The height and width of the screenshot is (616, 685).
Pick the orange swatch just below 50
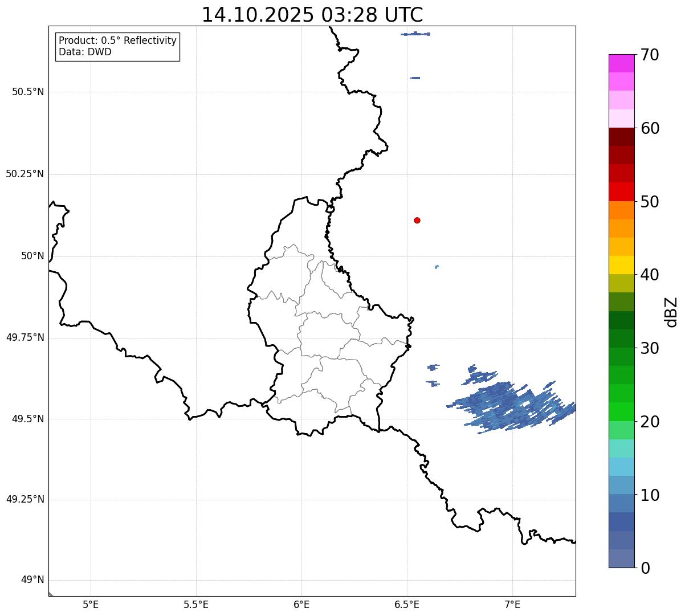click(x=621, y=210)
